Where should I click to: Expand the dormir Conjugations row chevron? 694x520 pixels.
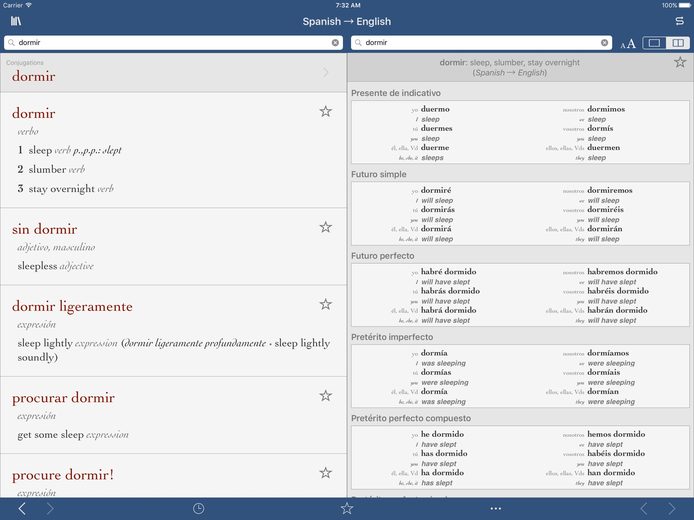[x=326, y=72]
